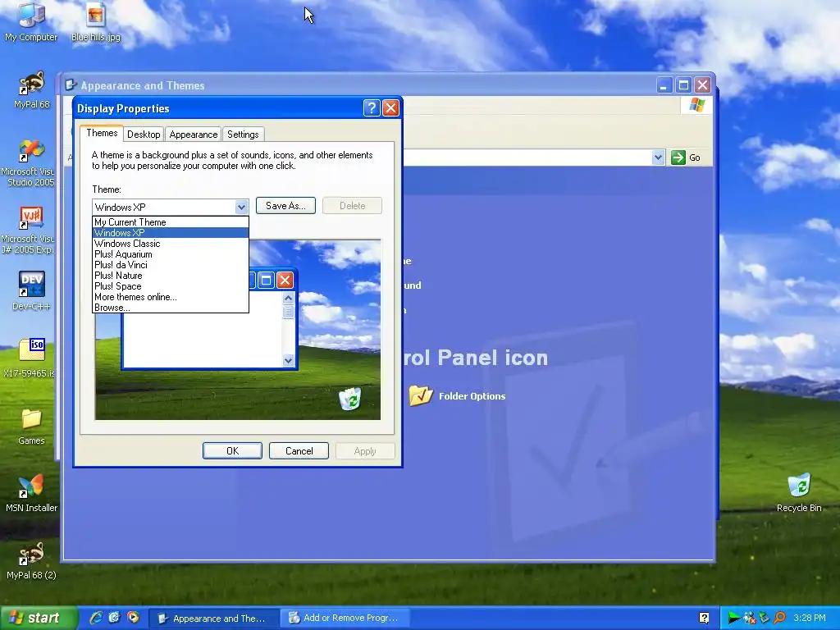This screenshot has width=840, height=630.
Task: Click the help question-mark icon on taskbar
Action: [705, 619]
